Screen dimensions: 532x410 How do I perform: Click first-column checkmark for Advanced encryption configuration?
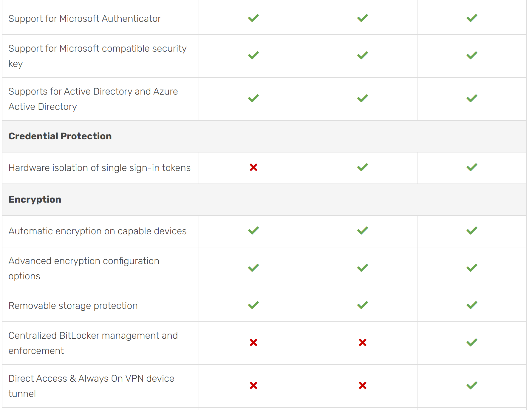click(x=253, y=268)
